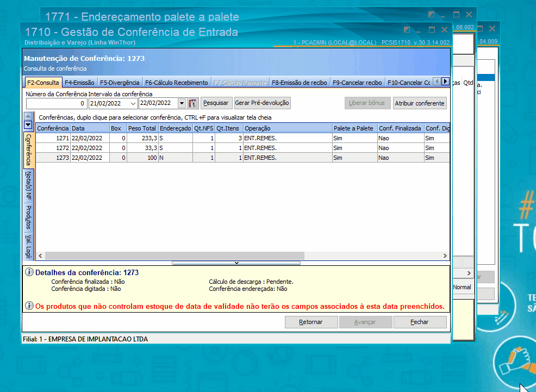Click the Pesquisar button

[x=216, y=103]
